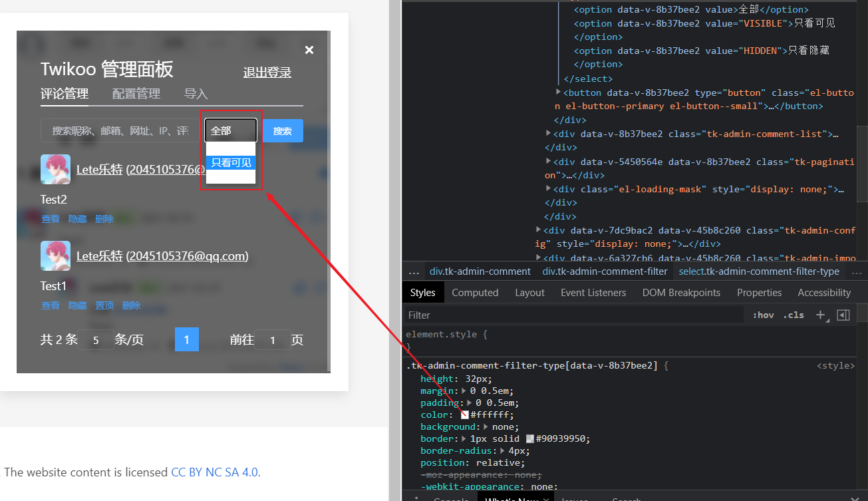Select the closing </select> tag line
868x501 pixels.
588,79
